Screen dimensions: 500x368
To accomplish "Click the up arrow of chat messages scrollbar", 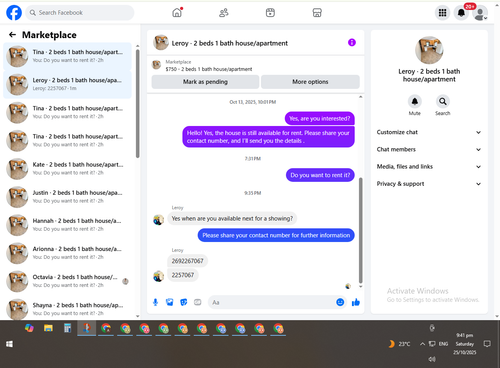I will point(360,97).
